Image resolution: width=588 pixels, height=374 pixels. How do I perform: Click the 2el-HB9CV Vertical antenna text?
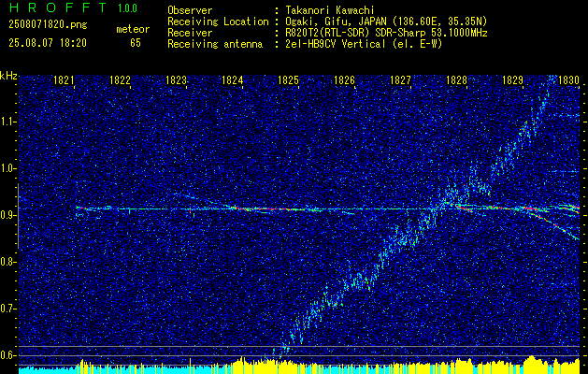(364, 44)
